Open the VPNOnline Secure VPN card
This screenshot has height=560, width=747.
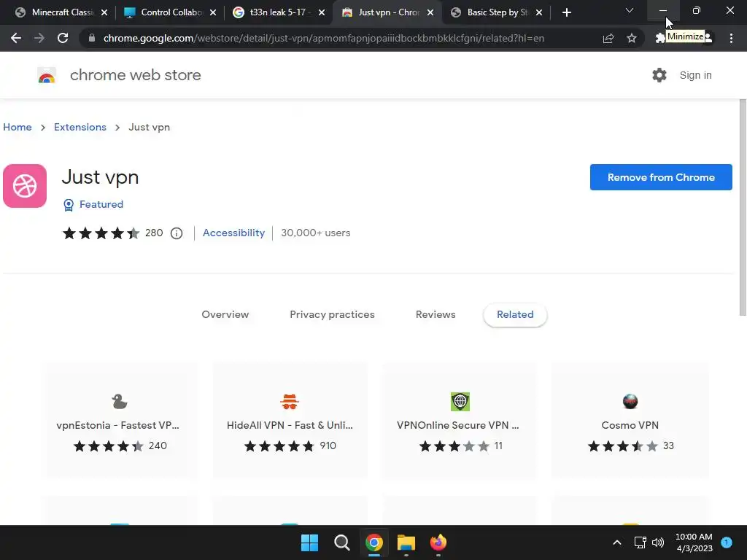(x=460, y=421)
